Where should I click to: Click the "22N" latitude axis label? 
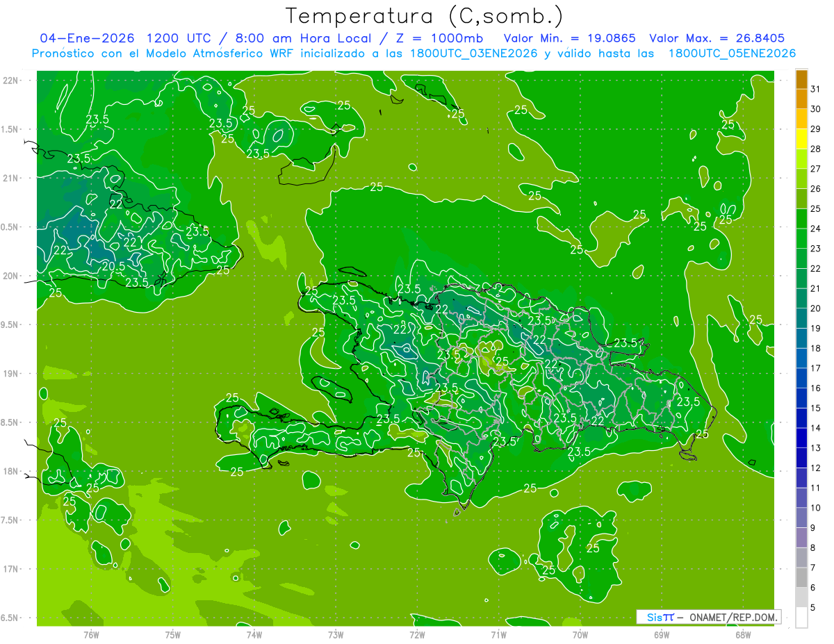coord(10,81)
